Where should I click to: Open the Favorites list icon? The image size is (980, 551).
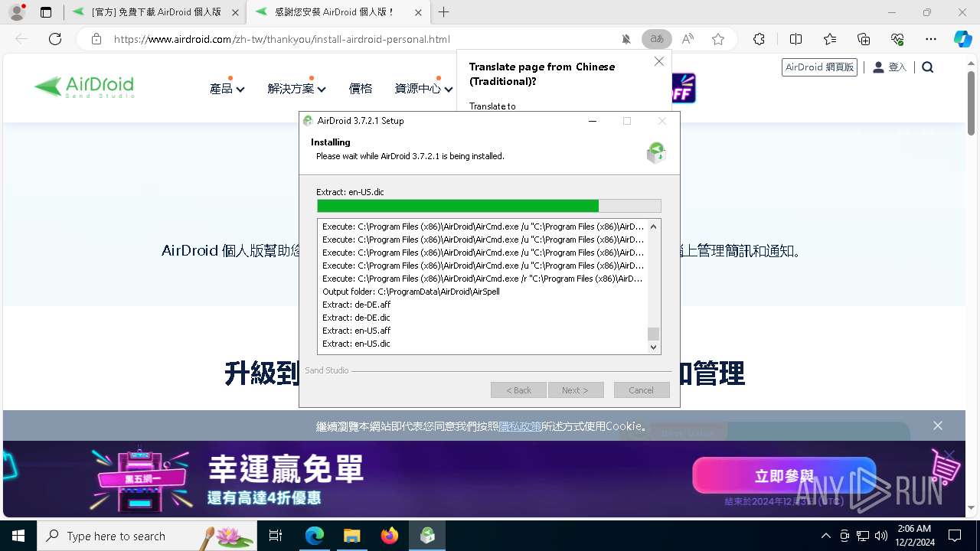point(830,39)
